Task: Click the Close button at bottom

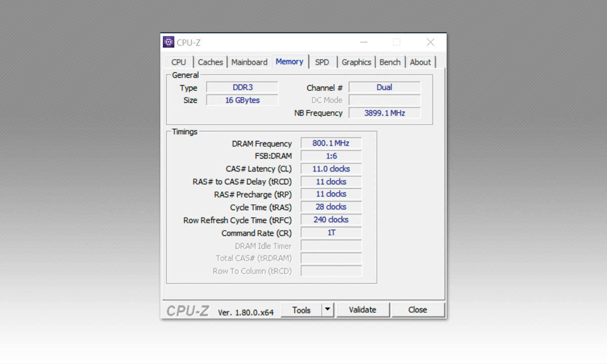Action: click(x=418, y=310)
